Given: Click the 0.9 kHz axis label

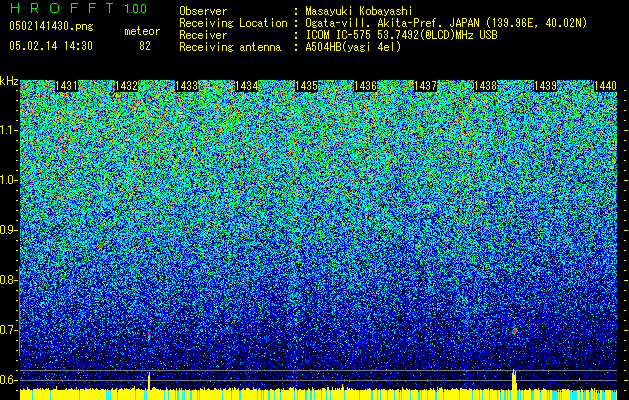Looking at the screenshot, I should coord(8,230).
